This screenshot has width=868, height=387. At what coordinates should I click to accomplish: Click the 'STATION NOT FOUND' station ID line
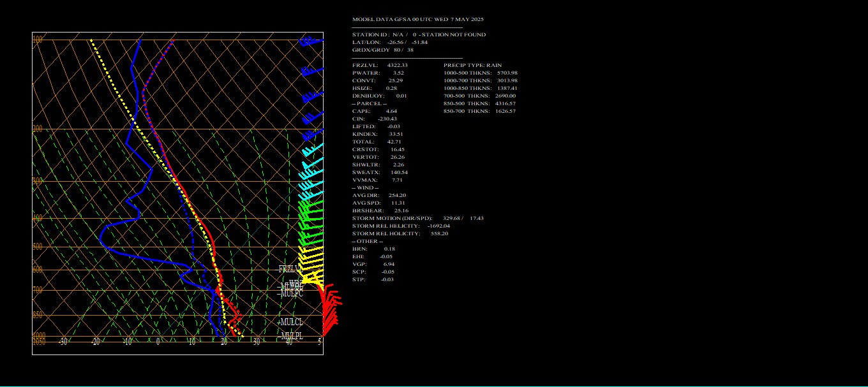pos(419,34)
